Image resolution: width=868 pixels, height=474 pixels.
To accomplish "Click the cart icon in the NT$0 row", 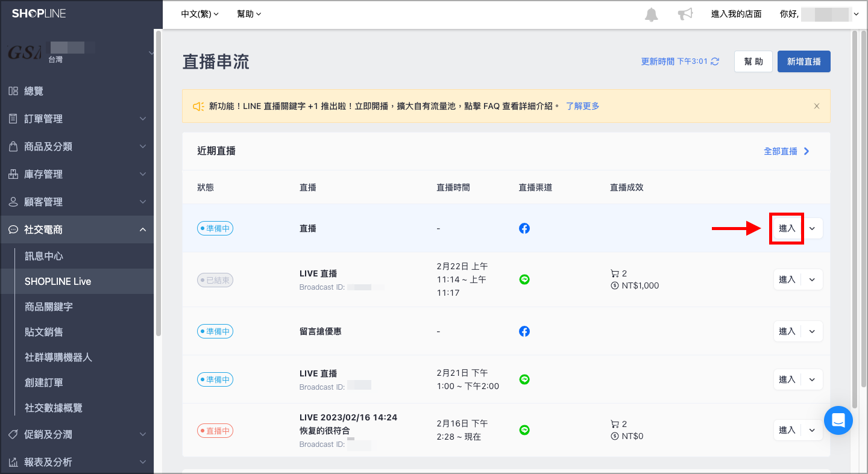I will tap(615, 424).
